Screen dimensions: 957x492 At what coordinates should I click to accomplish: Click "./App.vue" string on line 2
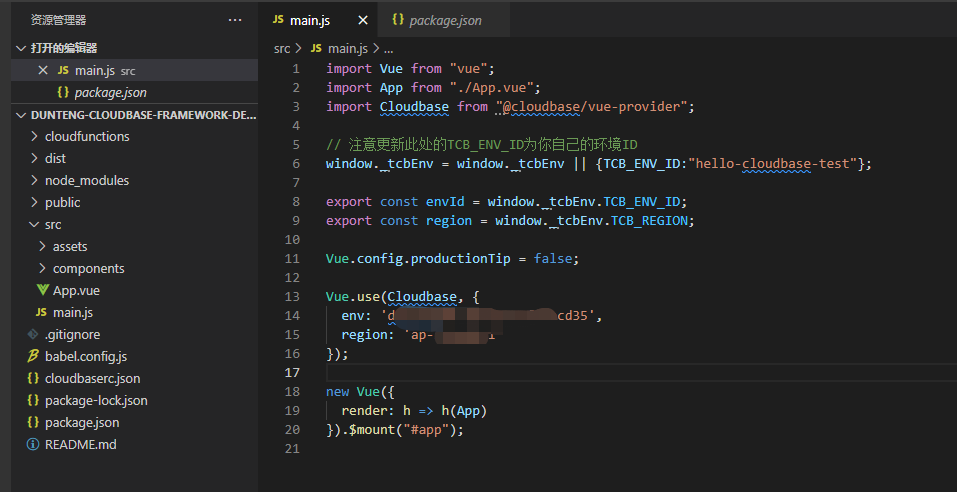(x=491, y=88)
